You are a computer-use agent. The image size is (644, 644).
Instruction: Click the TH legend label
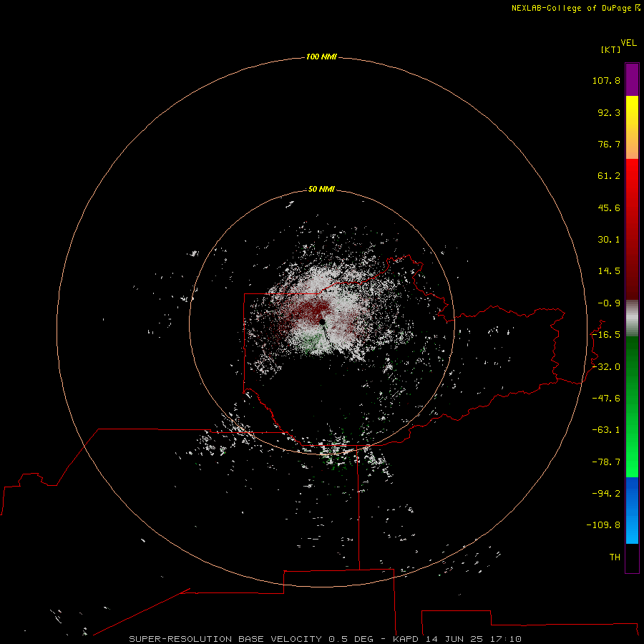(x=615, y=557)
